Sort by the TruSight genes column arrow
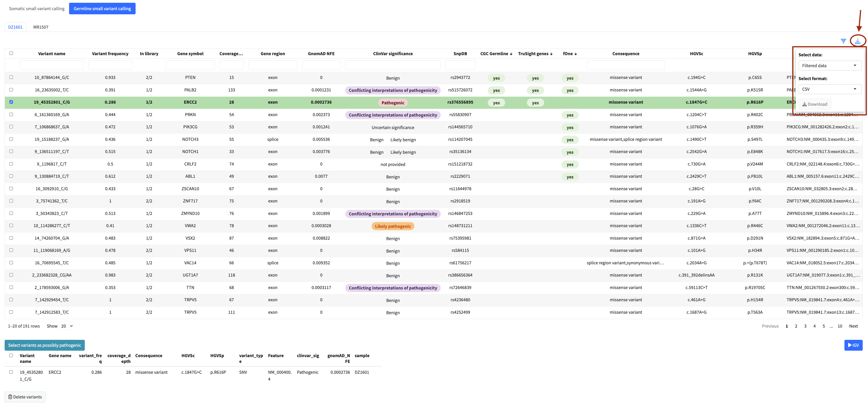The image size is (868, 407). (551, 54)
